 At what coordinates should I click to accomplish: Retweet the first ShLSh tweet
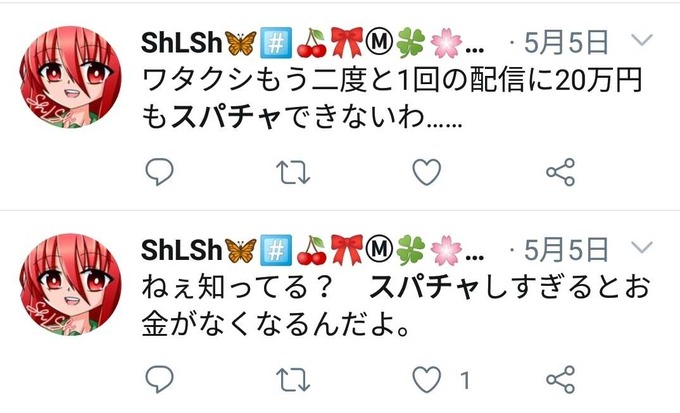[293, 172]
